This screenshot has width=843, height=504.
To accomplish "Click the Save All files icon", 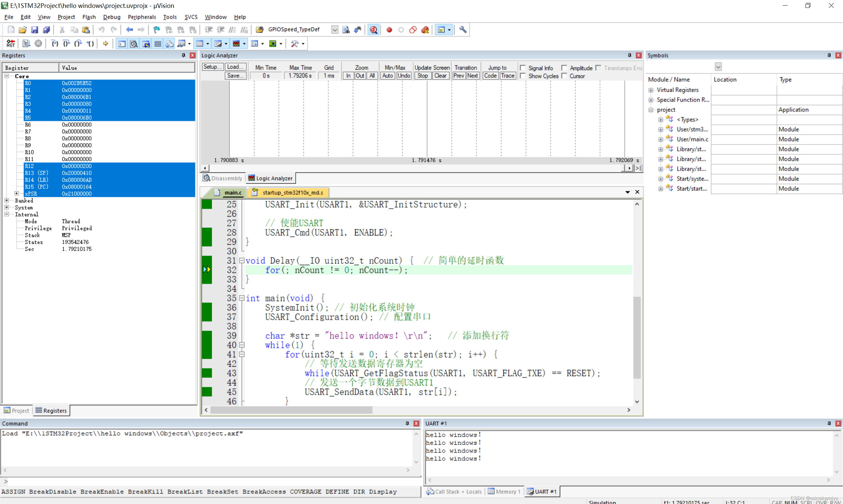I will [x=46, y=30].
